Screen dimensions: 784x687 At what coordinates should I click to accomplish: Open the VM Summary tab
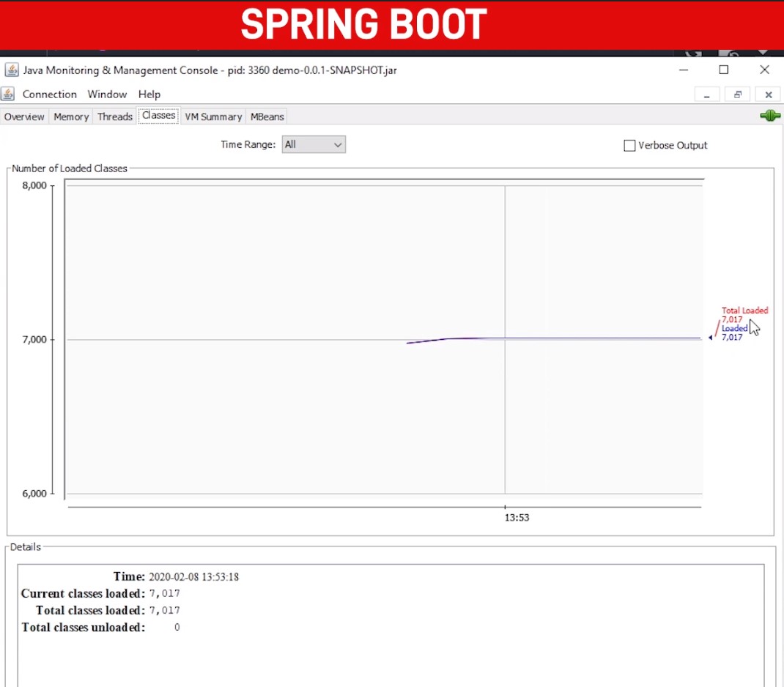coord(213,116)
